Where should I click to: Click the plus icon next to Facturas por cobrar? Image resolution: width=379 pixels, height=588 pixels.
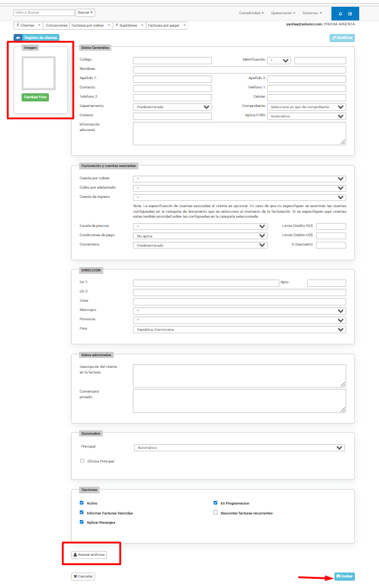point(108,25)
